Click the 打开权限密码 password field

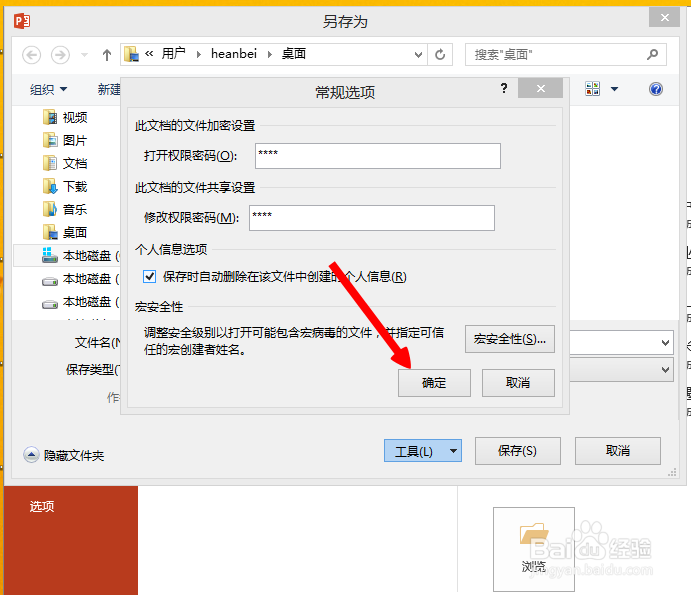click(378, 156)
